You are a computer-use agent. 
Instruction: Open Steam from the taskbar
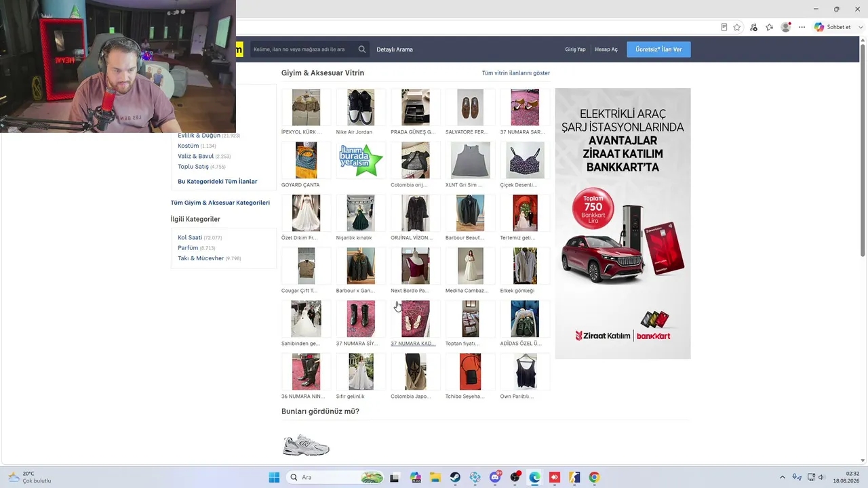click(x=455, y=477)
